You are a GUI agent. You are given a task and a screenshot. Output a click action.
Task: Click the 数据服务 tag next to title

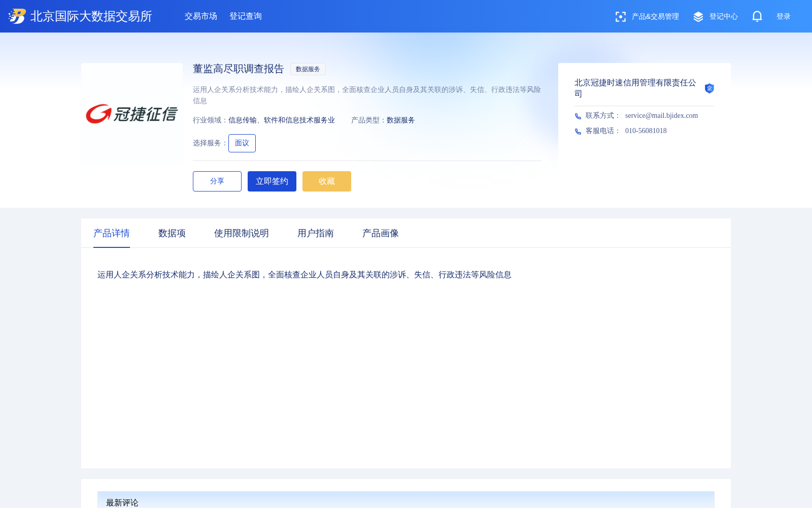308,69
